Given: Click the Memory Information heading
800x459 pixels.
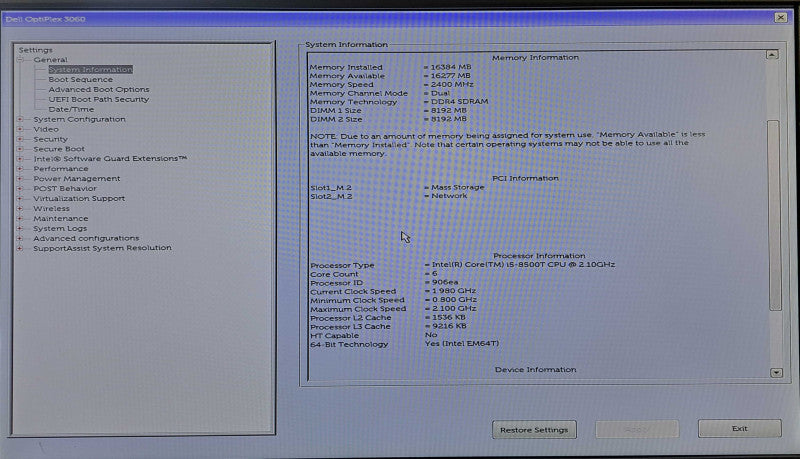Looking at the screenshot, I should click(535, 58).
